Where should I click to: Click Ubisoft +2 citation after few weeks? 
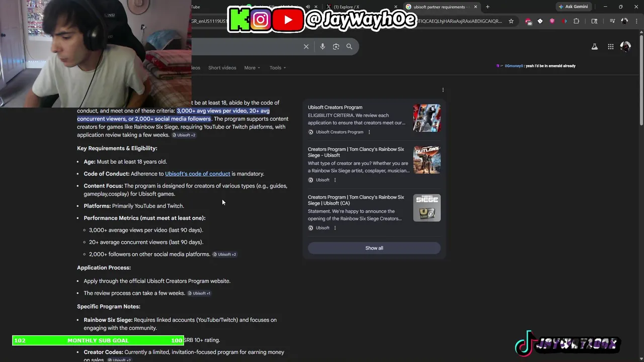tap(184, 135)
